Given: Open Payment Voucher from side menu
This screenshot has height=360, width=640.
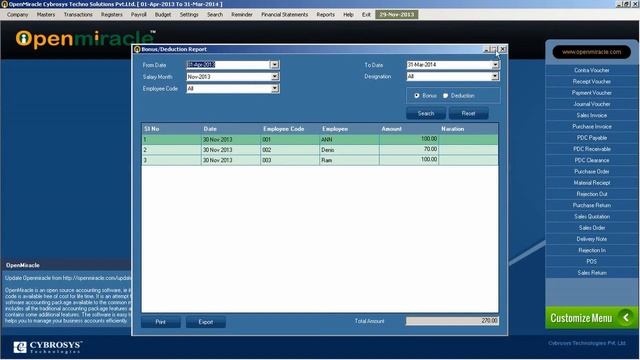Looking at the screenshot, I should point(591,93).
